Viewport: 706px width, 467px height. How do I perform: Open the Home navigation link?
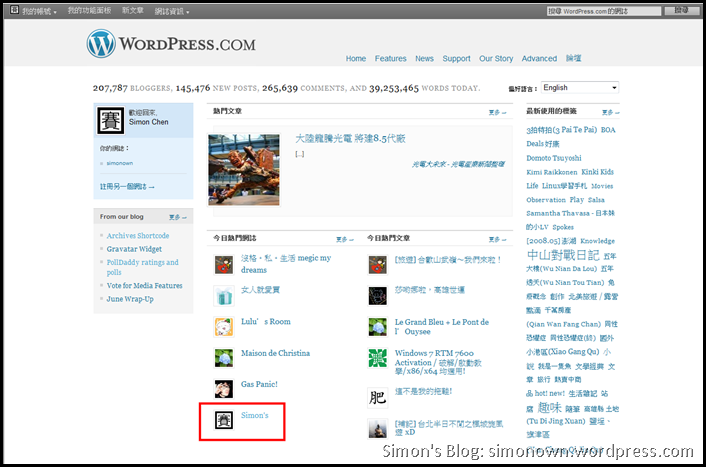pyautogui.click(x=356, y=59)
